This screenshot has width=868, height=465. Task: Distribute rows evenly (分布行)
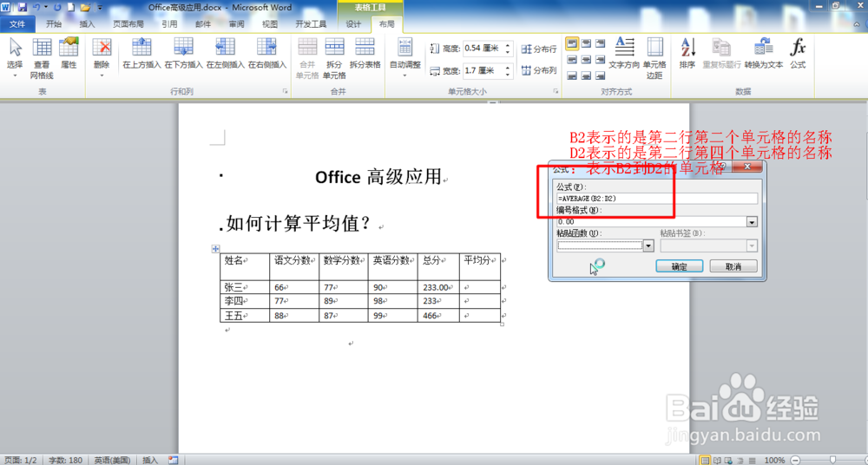[539, 49]
